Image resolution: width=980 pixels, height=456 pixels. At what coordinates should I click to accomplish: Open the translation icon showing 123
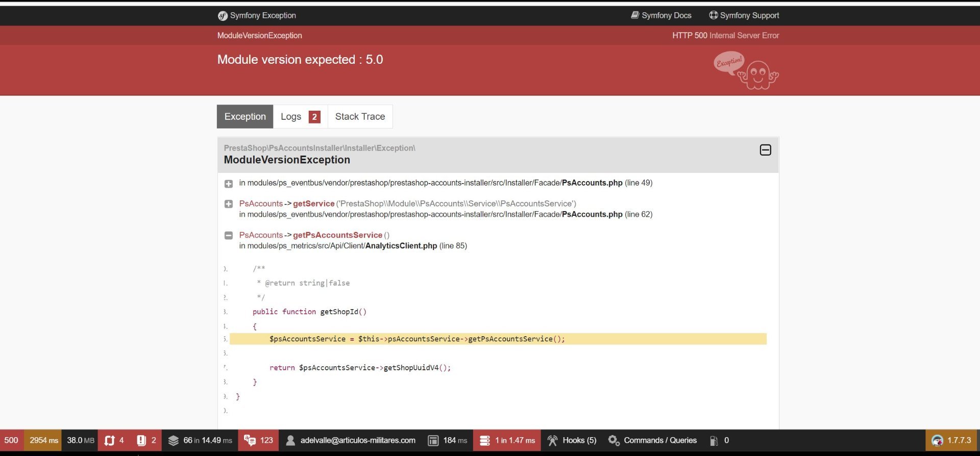click(x=250, y=440)
